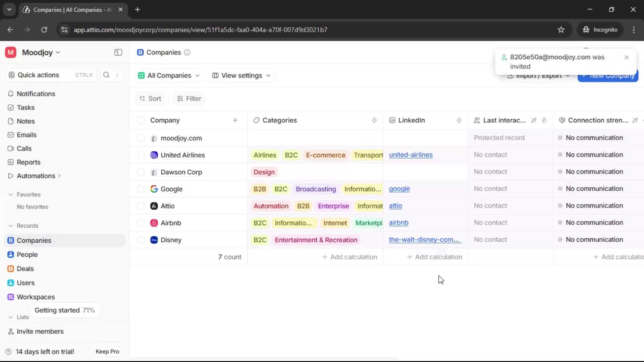Viewport: 644px width, 362px height.
Task: Select the checkbox beside Airbnb
Action: [x=141, y=223]
